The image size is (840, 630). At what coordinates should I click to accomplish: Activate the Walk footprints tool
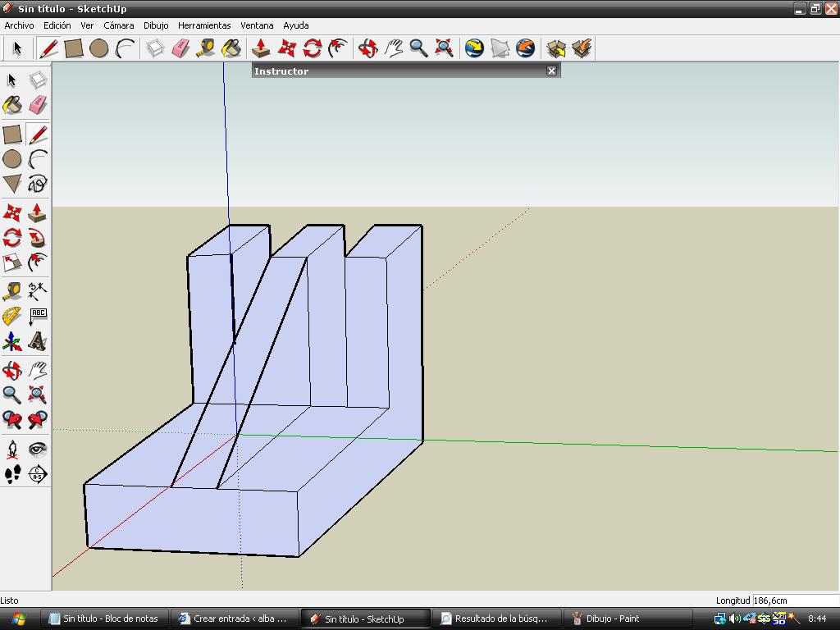pyautogui.click(x=11, y=474)
